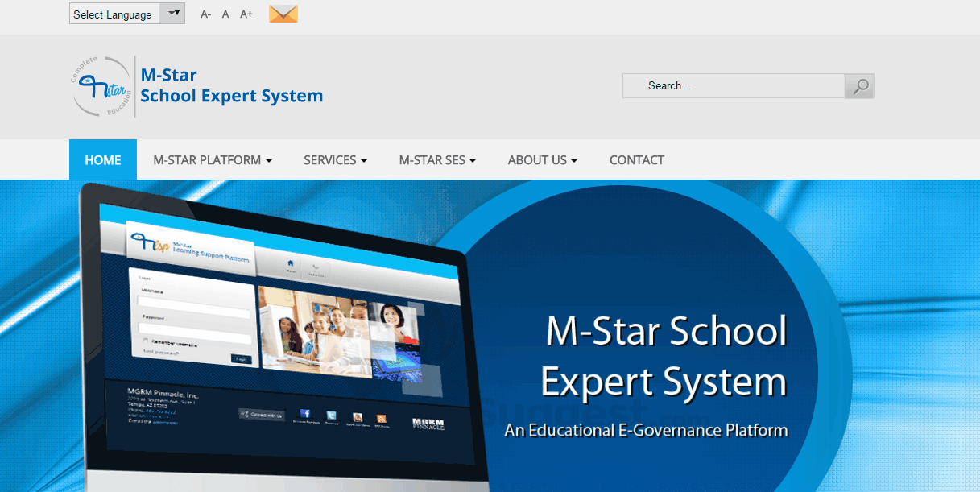980x492 pixels.
Task: Select the HOME tab
Action: [x=102, y=159]
